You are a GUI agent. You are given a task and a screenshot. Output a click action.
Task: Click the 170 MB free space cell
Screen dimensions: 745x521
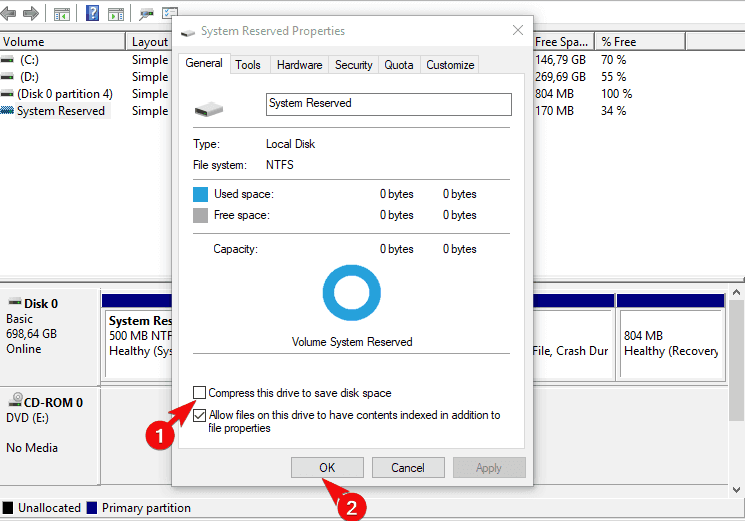(554, 111)
